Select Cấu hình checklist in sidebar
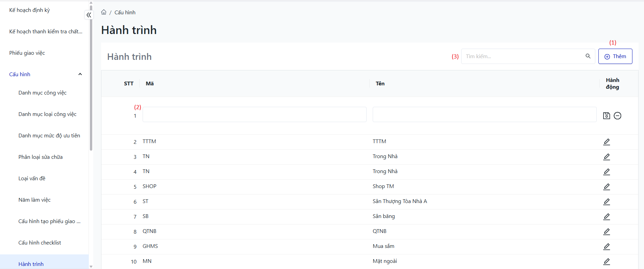The height and width of the screenshot is (269, 644). 40,242
